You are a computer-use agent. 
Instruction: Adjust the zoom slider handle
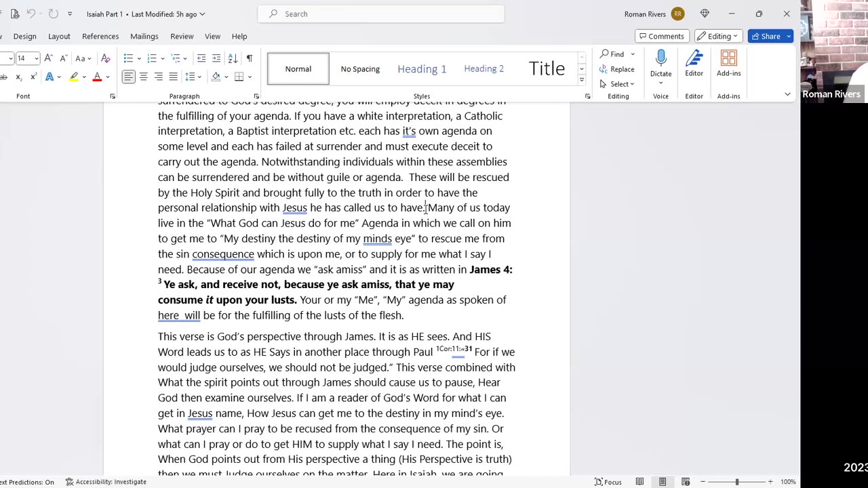tap(736, 482)
